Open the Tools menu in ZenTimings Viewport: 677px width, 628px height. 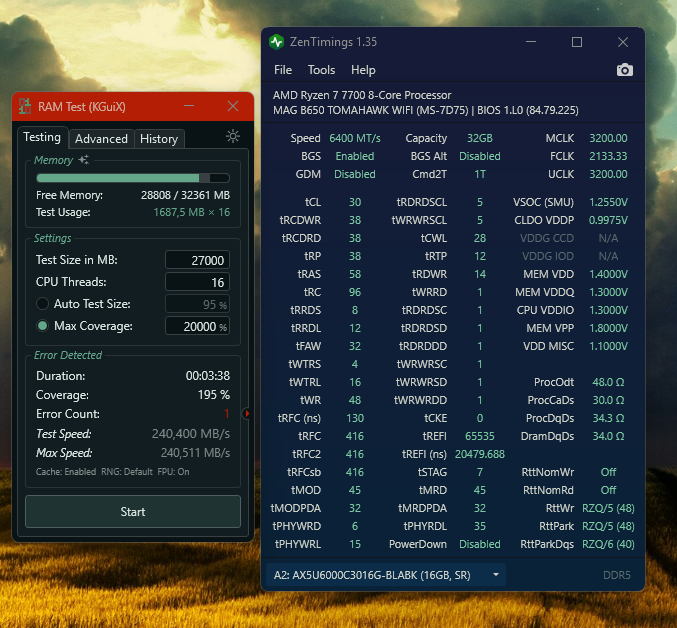(321, 70)
